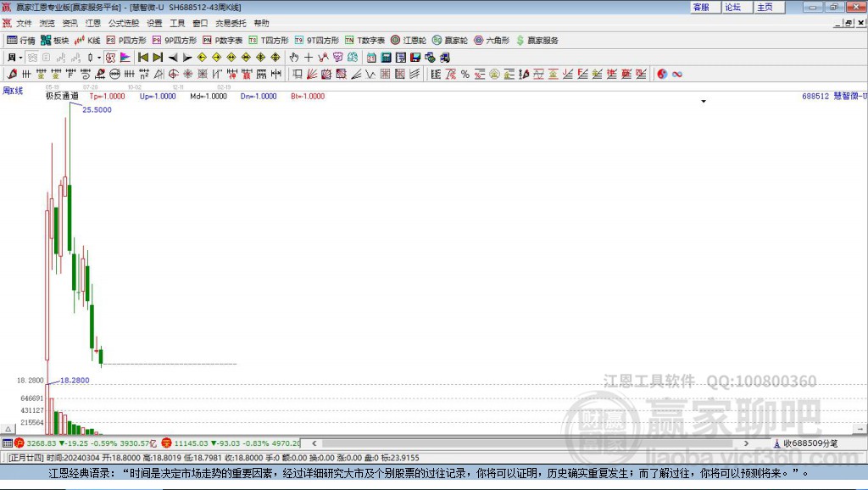868x490 pixels.
Task: Open the 设置 menu
Action: 154,23
